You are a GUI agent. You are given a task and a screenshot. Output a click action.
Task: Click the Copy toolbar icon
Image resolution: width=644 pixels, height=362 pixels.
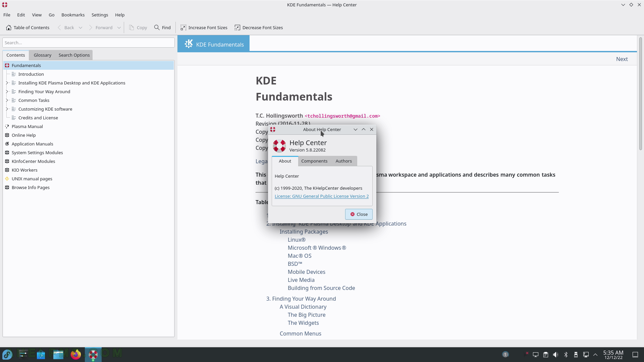click(131, 27)
